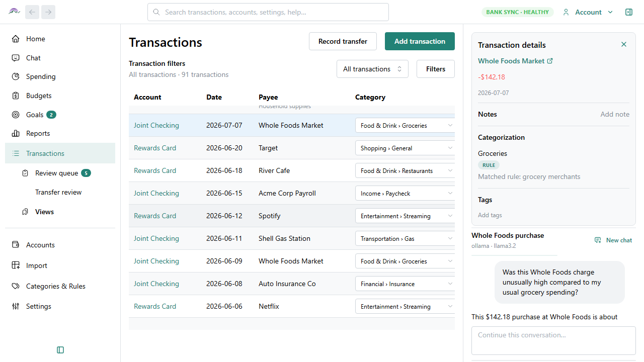Open Reports in the sidebar
The image size is (644, 362).
[x=60, y=133]
